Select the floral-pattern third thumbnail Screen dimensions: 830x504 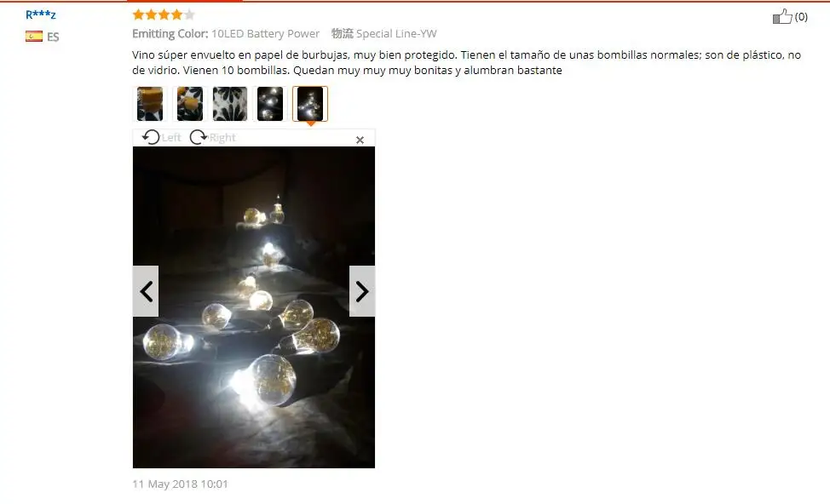click(x=230, y=104)
